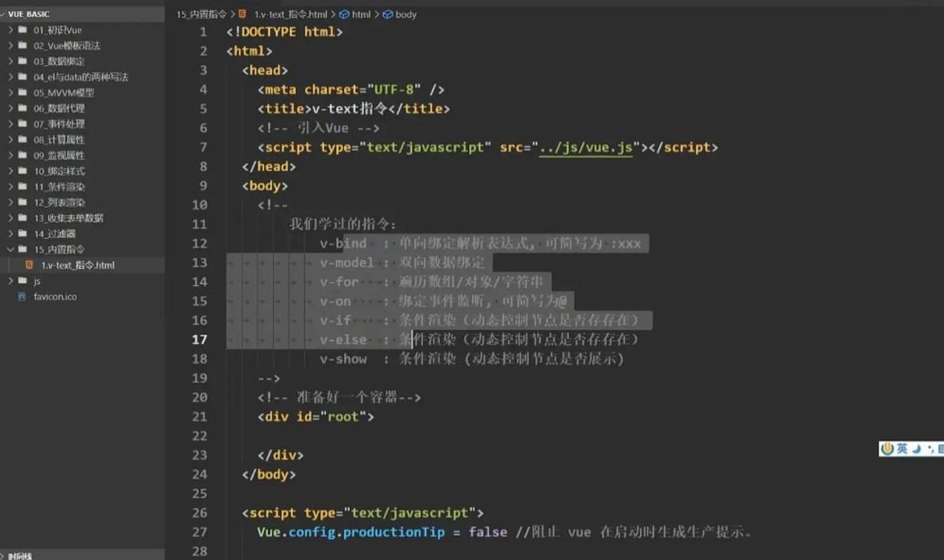The height and width of the screenshot is (560, 944).
Task: Click the closing </body> tag
Action: [269, 474]
